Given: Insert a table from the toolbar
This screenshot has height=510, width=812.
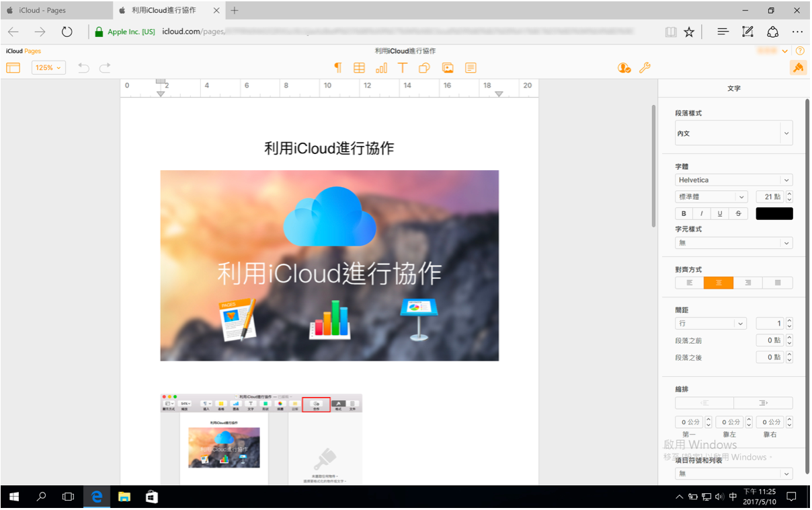Looking at the screenshot, I should [x=360, y=68].
